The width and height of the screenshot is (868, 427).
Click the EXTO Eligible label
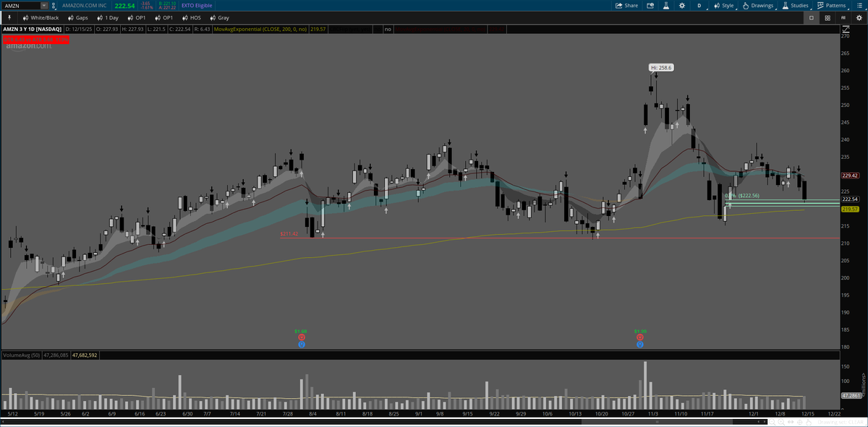pyautogui.click(x=197, y=5)
